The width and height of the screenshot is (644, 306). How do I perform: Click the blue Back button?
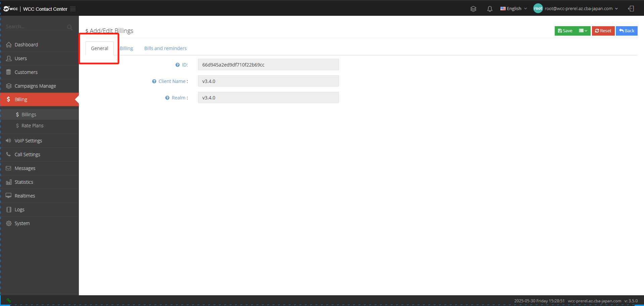tap(627, 31)
